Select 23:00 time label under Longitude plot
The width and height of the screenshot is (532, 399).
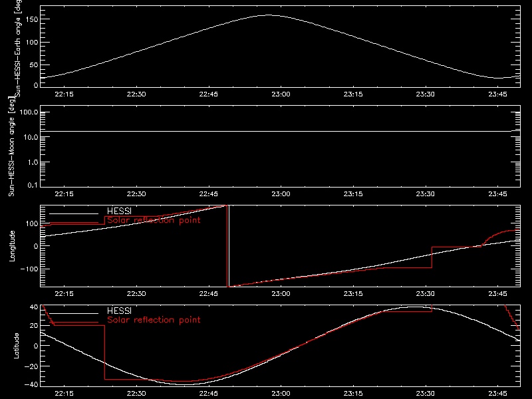281,294
